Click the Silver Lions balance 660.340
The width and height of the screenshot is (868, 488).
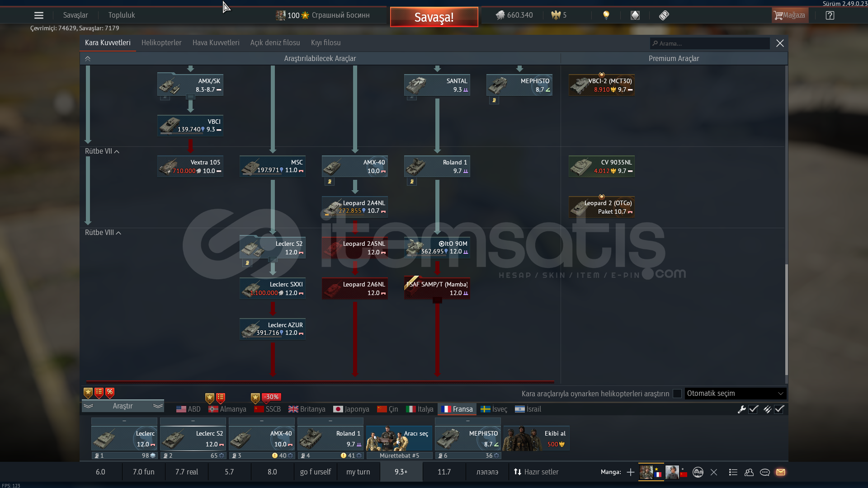514,15
